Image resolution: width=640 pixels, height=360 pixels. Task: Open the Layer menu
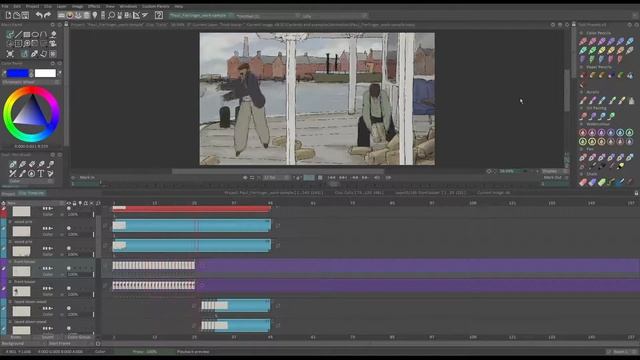click(x=61, y=7)
